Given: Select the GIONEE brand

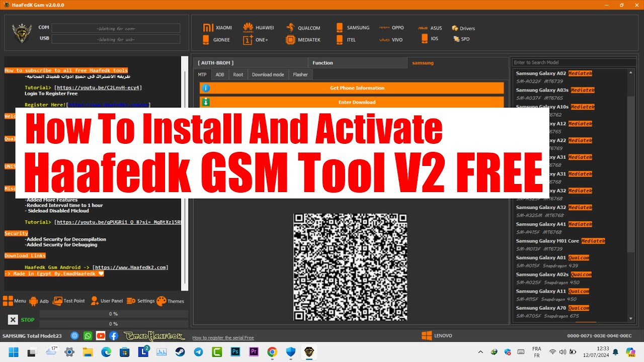Looking at the screenshot, I should (x=216, y=40).
